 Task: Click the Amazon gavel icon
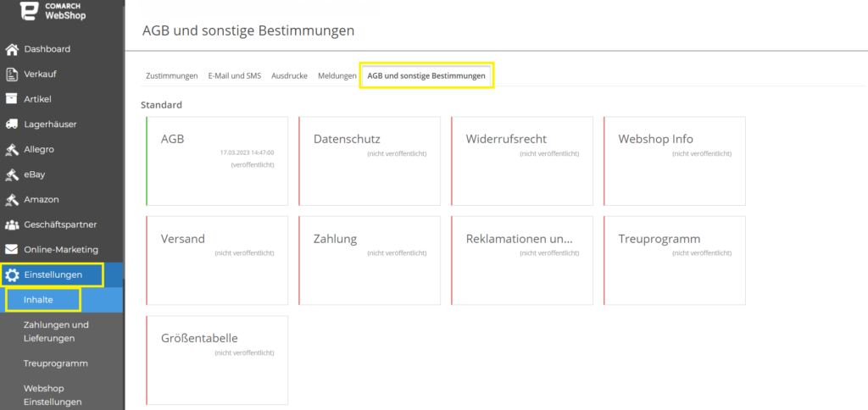12,199
